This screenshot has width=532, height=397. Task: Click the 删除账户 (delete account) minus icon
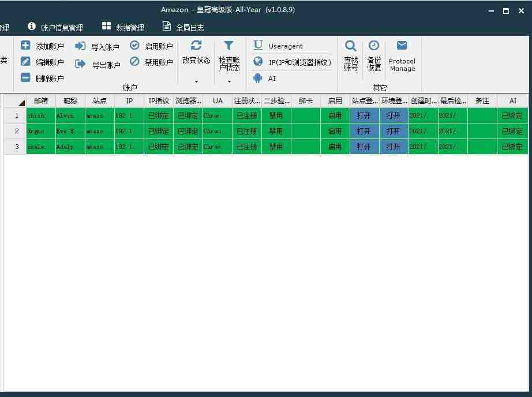point(26,77)
